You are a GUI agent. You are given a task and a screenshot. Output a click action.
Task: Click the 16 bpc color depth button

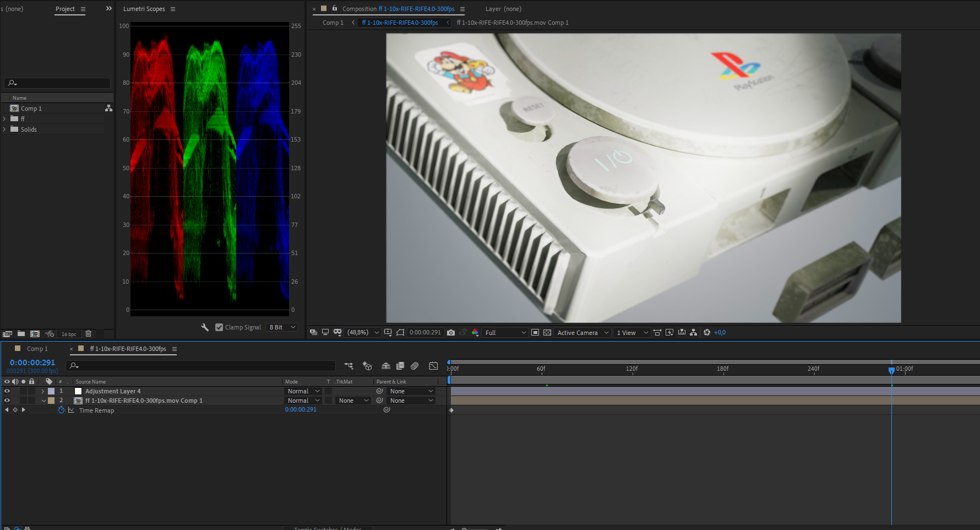(x=69, y=334)
